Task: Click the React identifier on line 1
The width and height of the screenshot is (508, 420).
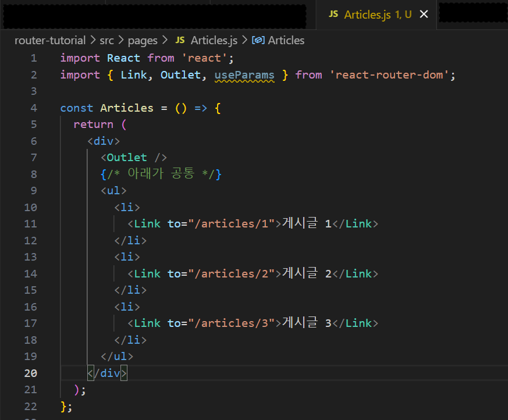Action: pyautogui.click(x=123, y=58)
